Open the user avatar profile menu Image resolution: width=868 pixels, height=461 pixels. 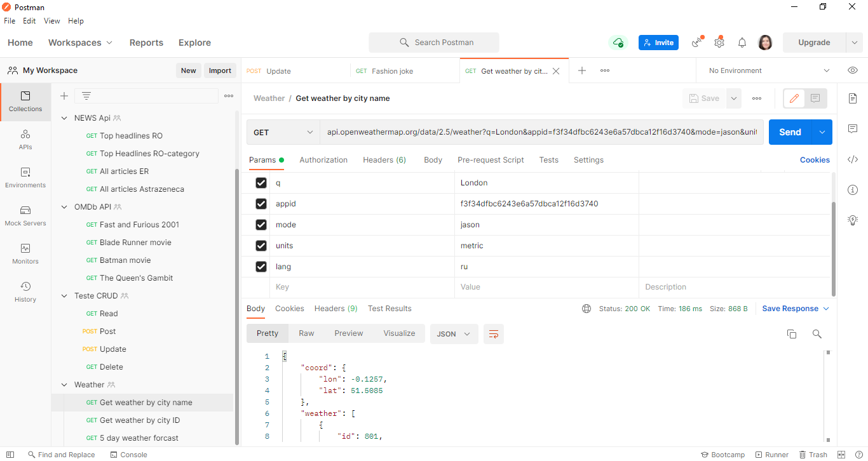765,43
